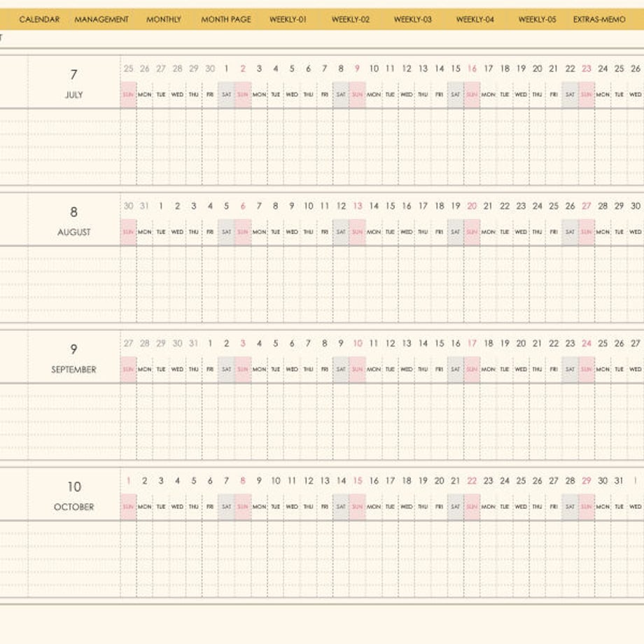Open the EXTRAS-MEMO tab
The width and height of the screenshot is (644, 644).
coord(599,20)
